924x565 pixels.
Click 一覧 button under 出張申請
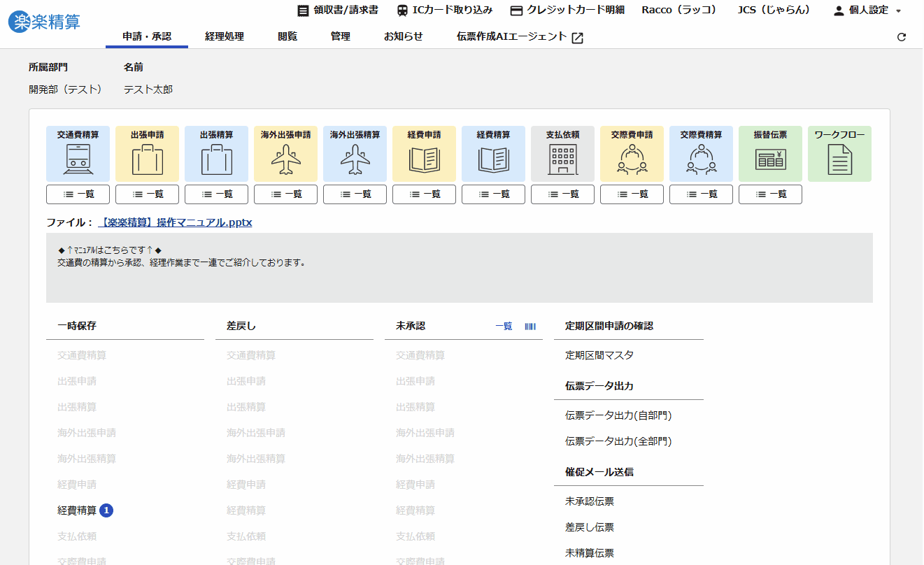(x=147, y=194)
